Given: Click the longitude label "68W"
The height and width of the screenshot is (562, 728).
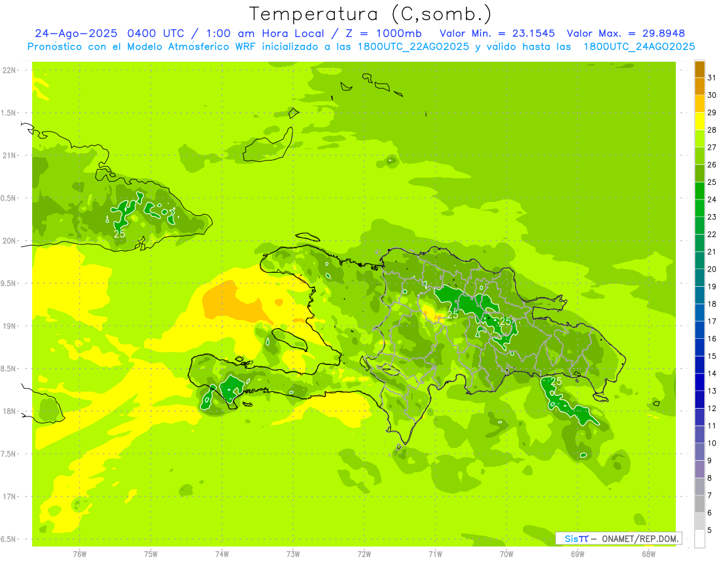Looking at the screenshot, I should coord(649,554).
